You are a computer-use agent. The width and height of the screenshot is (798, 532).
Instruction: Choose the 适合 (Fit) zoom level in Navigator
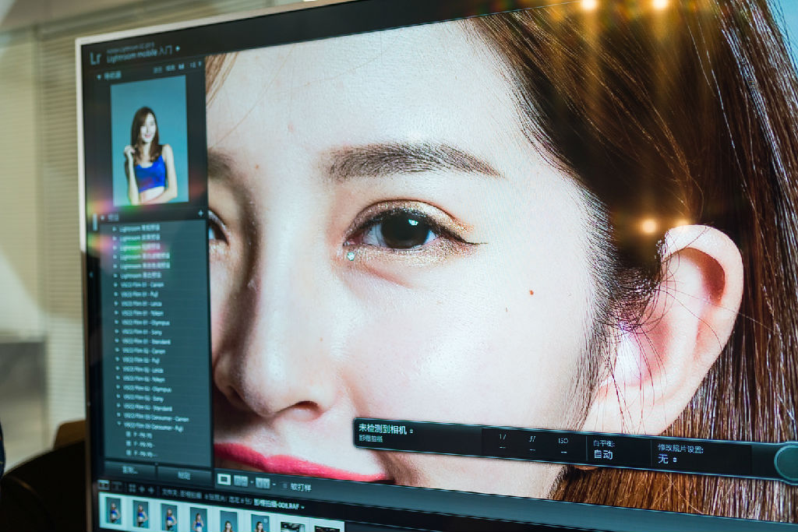157,69
